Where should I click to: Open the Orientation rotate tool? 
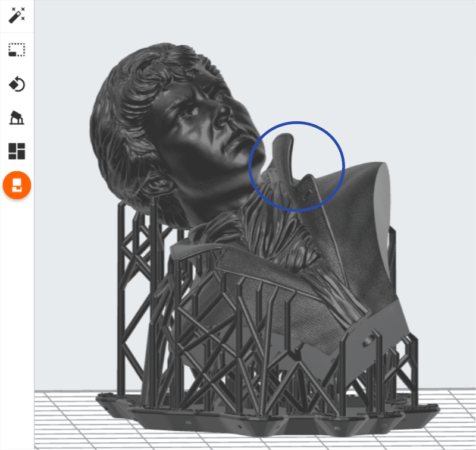17,84
